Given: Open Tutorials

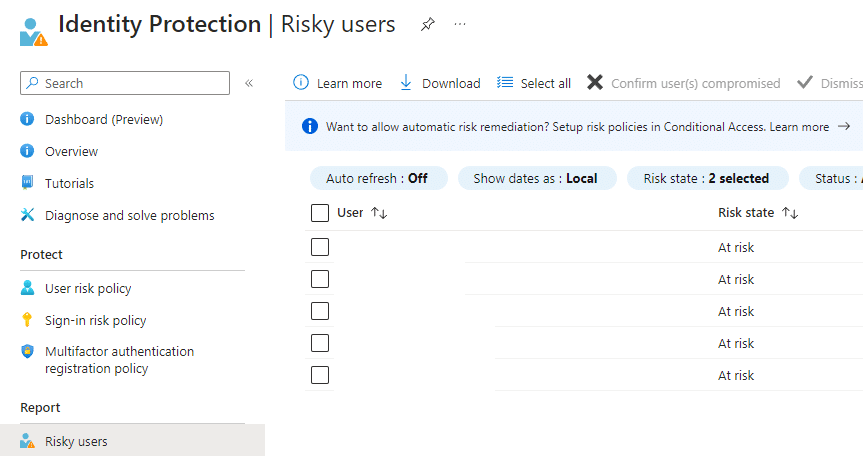Looking at the screenshot, I should click(x=69, y=183).
